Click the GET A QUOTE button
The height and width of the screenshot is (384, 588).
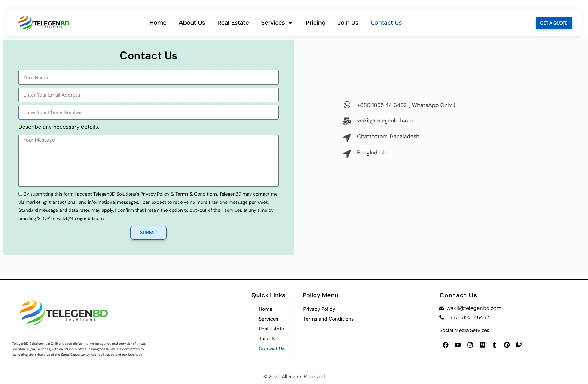(x=554, y=23)
